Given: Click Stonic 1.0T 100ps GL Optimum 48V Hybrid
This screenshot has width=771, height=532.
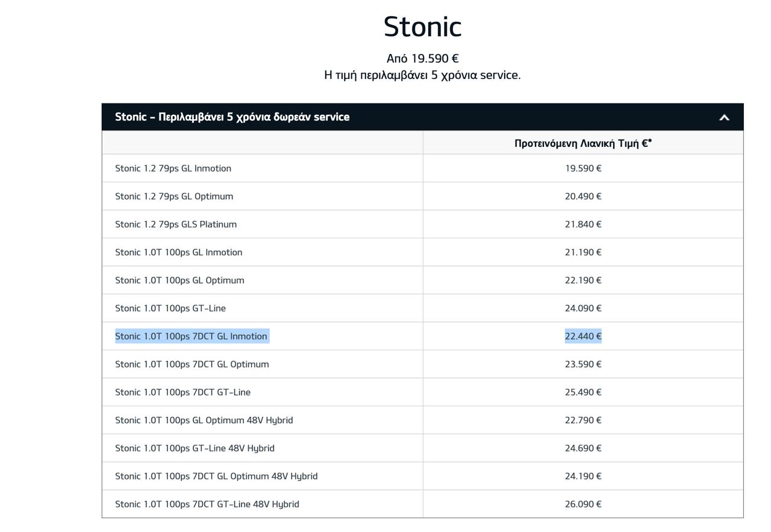Looking at the screenshot, I should coord(204,420).
